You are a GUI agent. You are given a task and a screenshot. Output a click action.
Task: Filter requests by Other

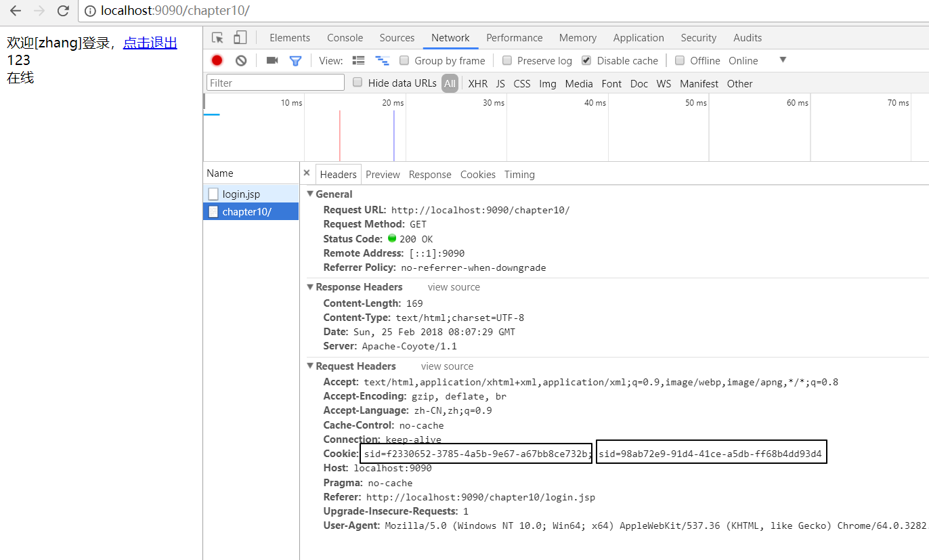pos(739,83)
